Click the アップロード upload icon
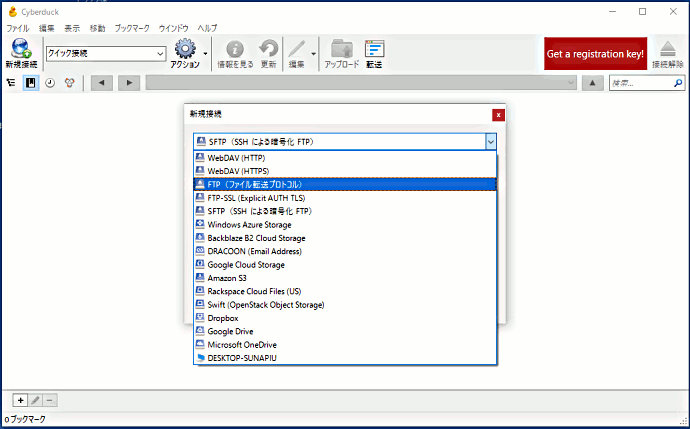Image resolution: width=690 pixels, height=429 pixels. pyautogui.click(x=342, y=49)
